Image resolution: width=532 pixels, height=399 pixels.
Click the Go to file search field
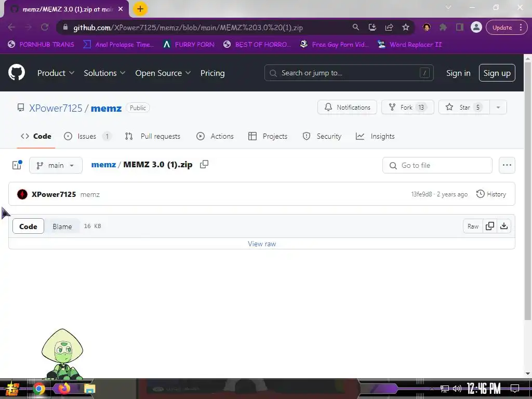(437, 165)
